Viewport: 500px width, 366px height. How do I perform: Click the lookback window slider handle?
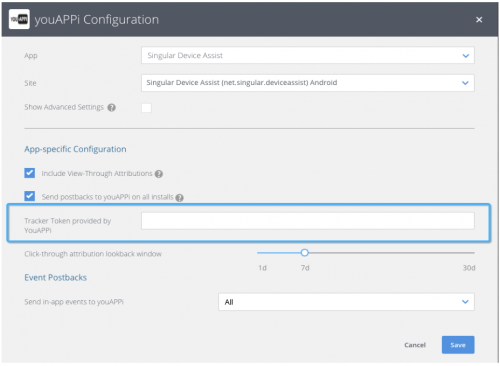point(304,253)
